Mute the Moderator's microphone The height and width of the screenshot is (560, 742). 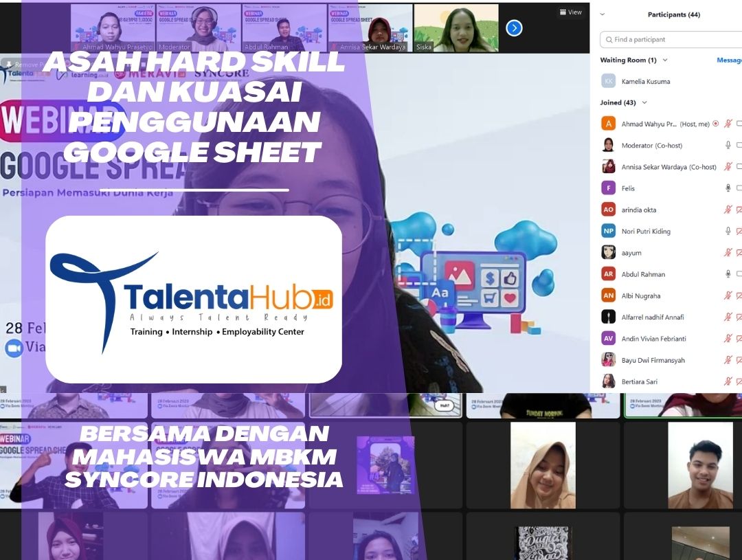[728, 145]
